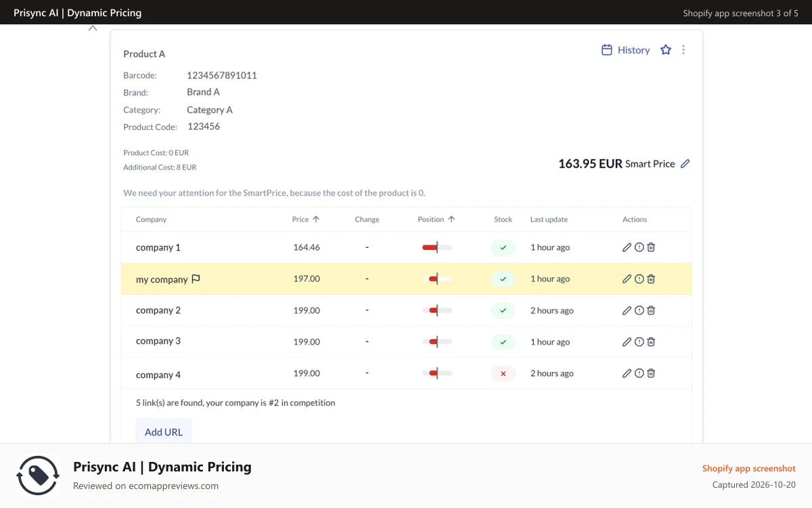Image resolution: width=812 pixels, height=508 pixels.
Task: Click the Change column header
Action: point(367,219)
